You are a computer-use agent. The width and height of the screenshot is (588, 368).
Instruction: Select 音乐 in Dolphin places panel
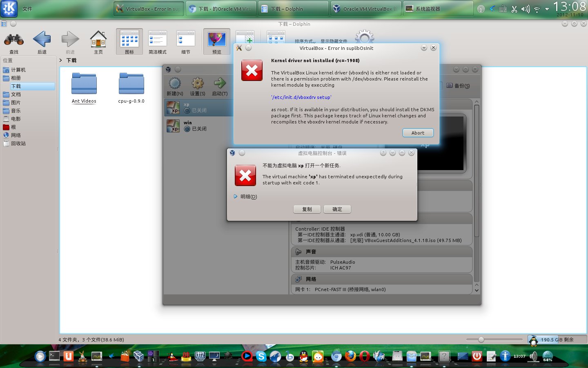(x=29, y=111)
